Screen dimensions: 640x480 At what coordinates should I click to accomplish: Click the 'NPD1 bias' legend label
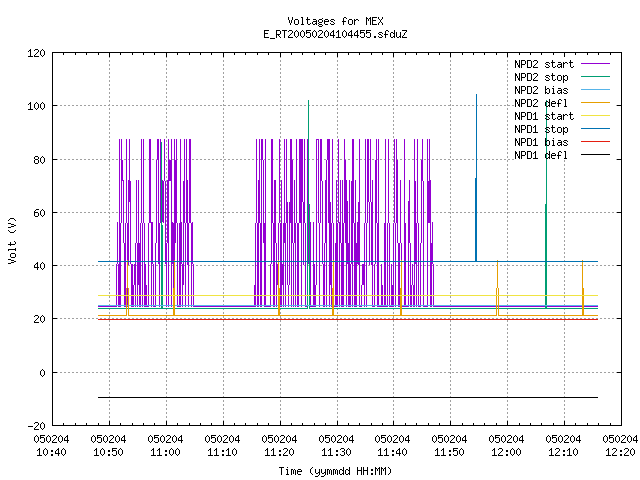[541, 142]
